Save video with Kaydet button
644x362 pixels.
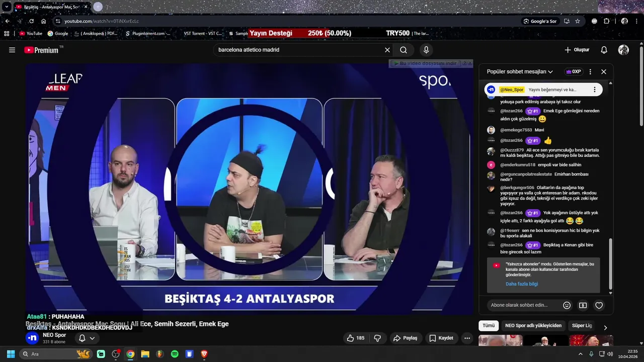click(x=441, y=338)
